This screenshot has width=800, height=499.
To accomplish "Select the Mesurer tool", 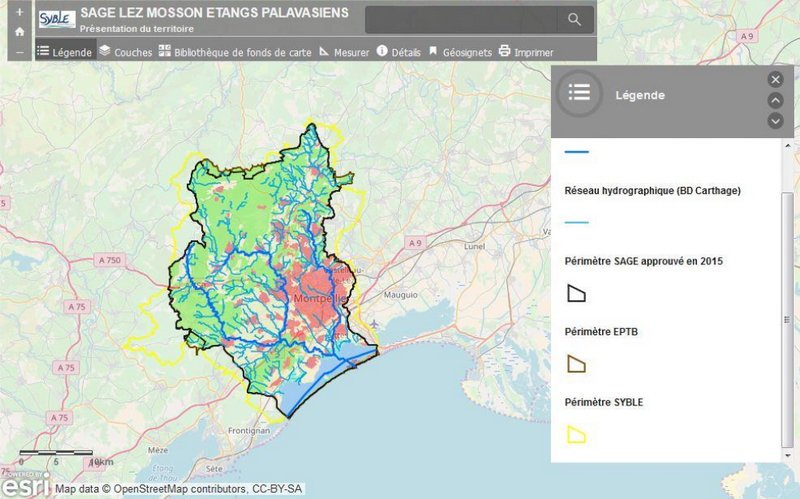I will 344,52.
